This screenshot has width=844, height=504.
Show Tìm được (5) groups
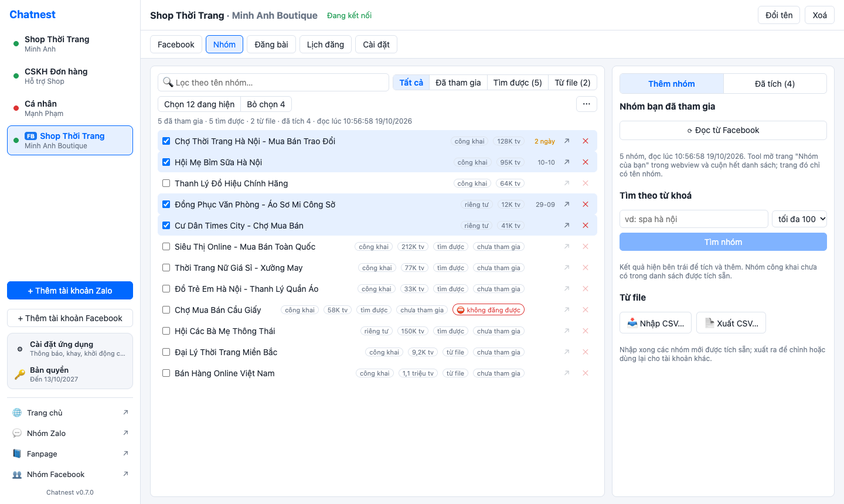[518, 83]
